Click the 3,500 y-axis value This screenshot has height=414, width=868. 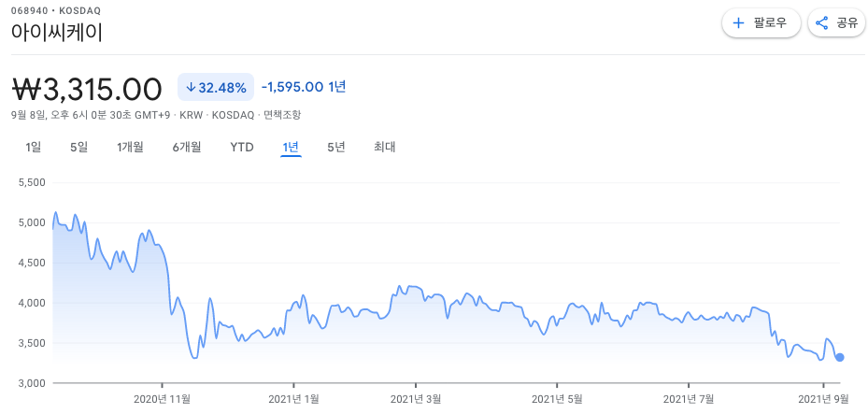click(x=34, y=343)
